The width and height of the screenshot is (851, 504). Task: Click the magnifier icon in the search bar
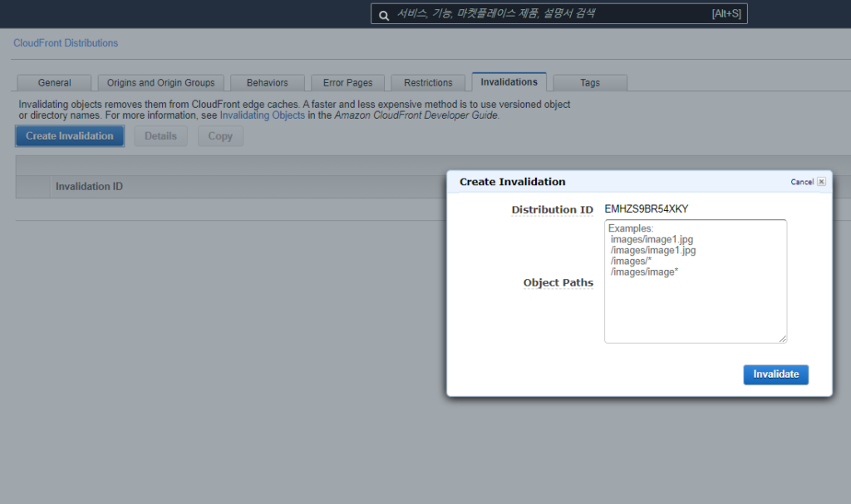point(383,14)
